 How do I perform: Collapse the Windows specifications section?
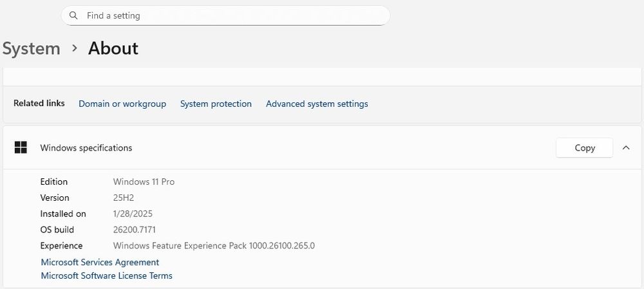click(x=626, y=147)
